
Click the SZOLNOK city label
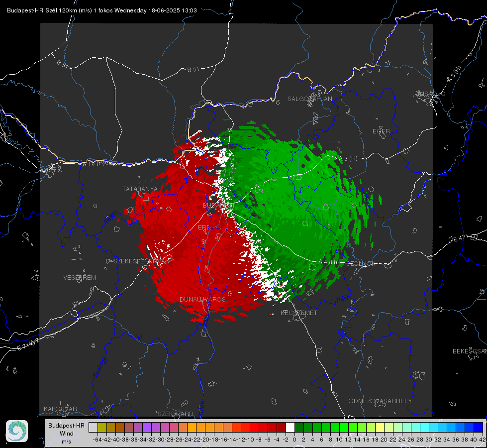pos(361,264)
